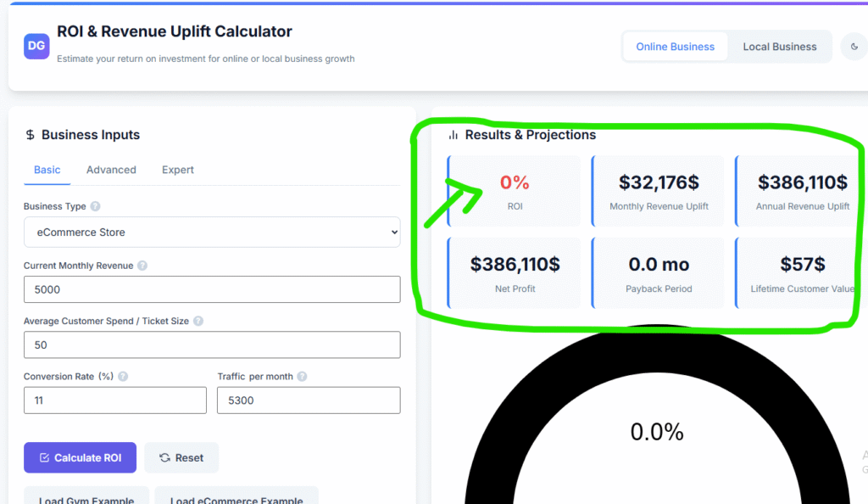Click help icon beside Average Customer Spend

pos(198,322)
